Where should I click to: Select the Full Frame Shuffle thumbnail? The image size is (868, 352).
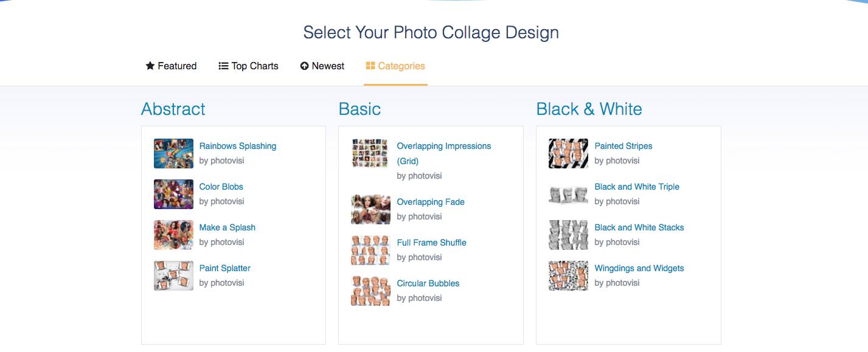coord(370,250)
